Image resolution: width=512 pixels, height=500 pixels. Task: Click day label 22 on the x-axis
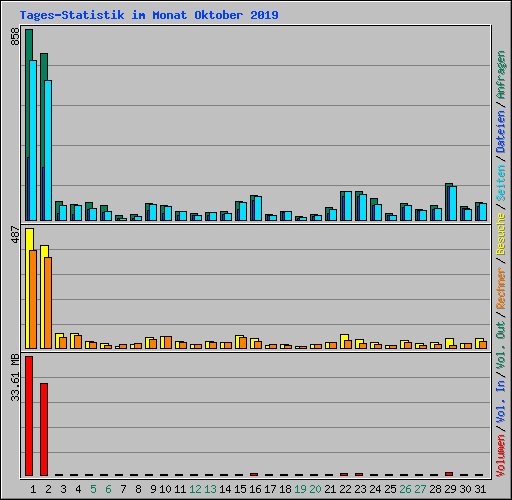345,489
